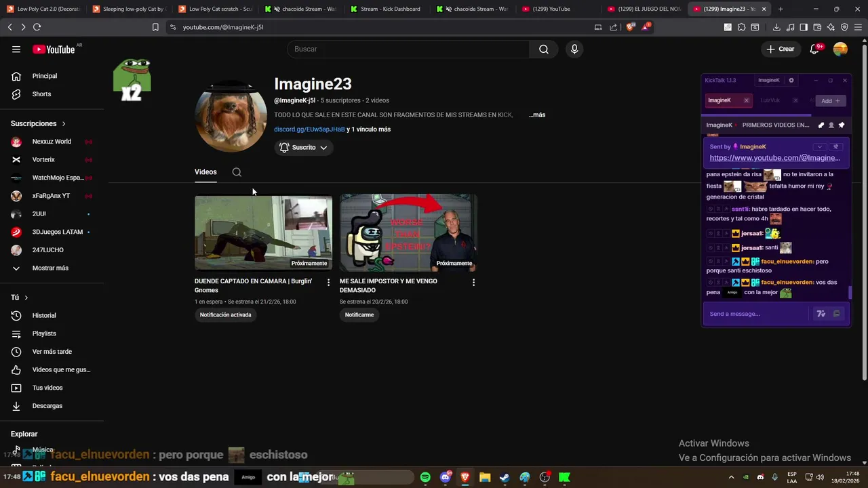Image resolution: width=868 pixels, height=488 pixels.
Task: Open DUENDE CAPTADO EN CAMARA thumbnail
Action: (x=263, y=232)
